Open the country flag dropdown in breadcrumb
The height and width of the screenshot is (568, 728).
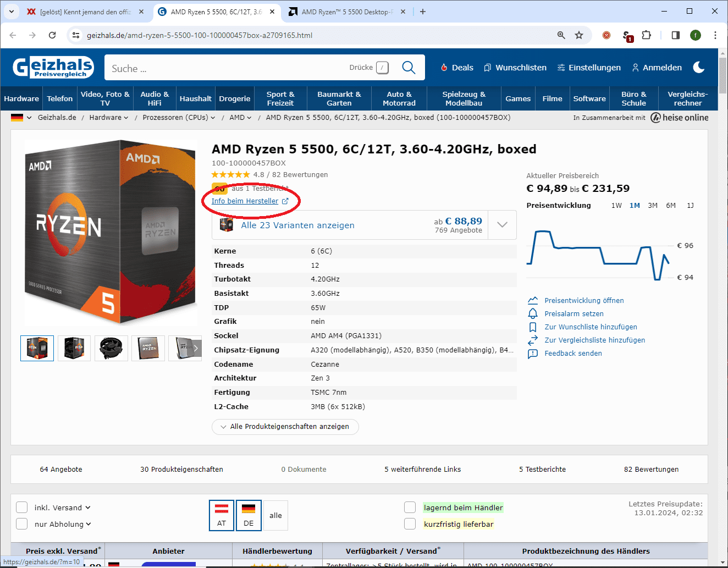click(x=21, y=118)
